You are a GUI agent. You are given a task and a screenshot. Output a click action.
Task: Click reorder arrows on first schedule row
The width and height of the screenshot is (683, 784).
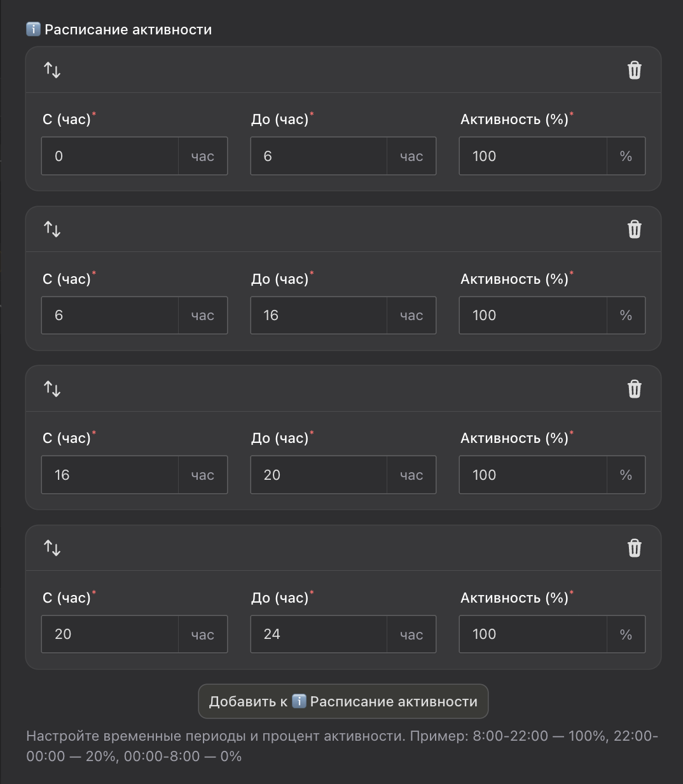52,70
